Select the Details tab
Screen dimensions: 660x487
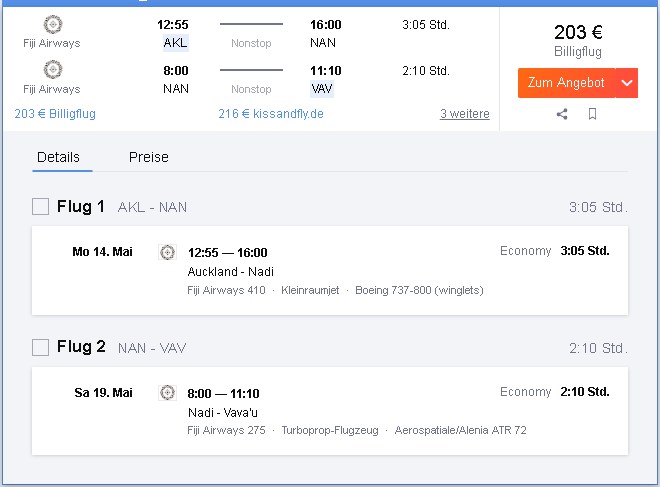tap(59, 157)
